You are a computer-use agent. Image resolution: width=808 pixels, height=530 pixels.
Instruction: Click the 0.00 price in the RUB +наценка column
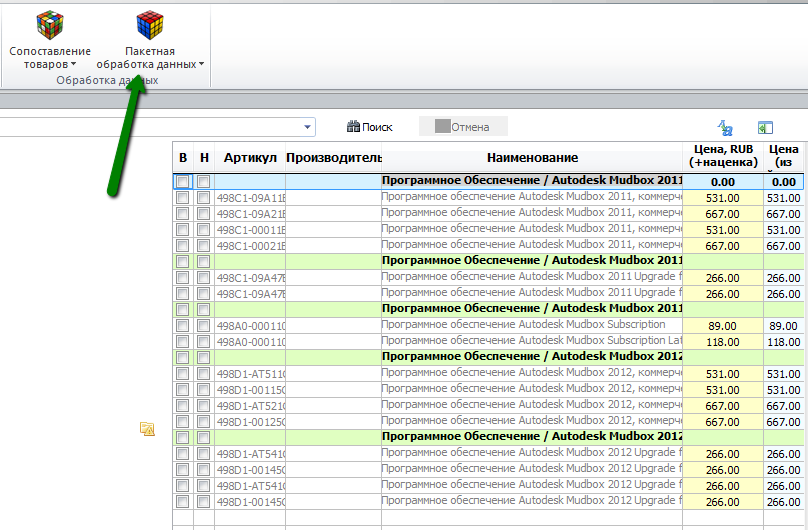[x=722, y=182]
